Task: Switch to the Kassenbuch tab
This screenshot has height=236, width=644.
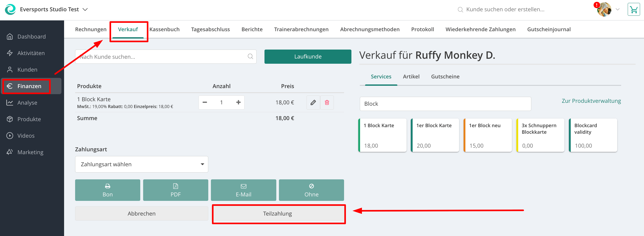Action: pos(164,29)
